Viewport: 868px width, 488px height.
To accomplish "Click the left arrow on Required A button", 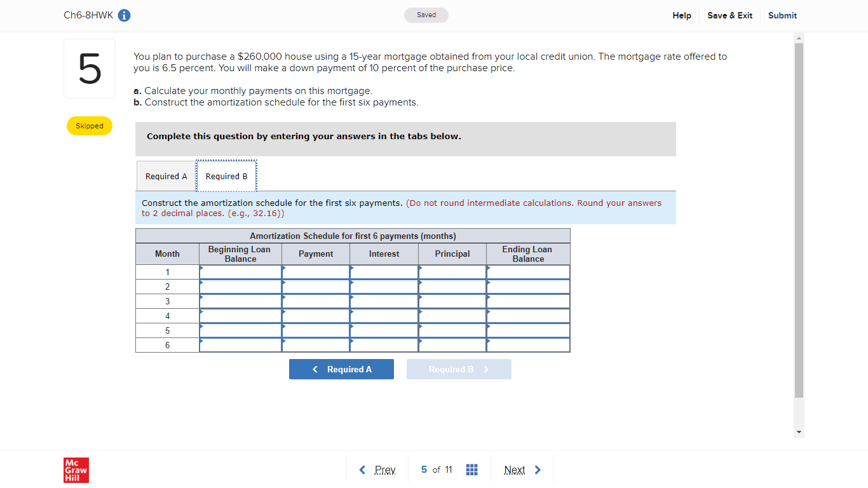I will click(x=315, y=369).
